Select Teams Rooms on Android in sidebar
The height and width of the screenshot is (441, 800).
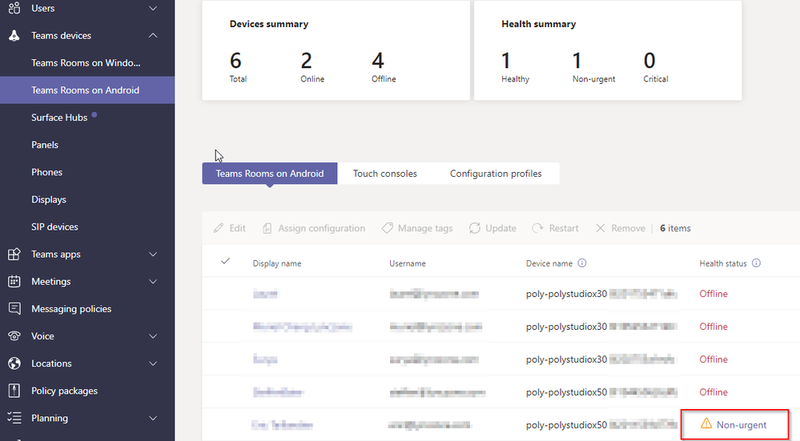(x=85, y=90)
